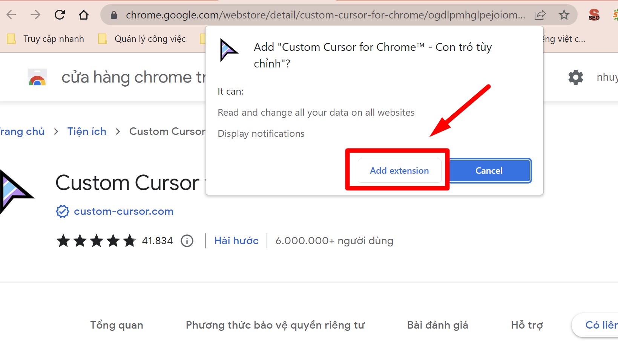618x364 pixels.
Task: Show rating info icon
Action: 187,240
